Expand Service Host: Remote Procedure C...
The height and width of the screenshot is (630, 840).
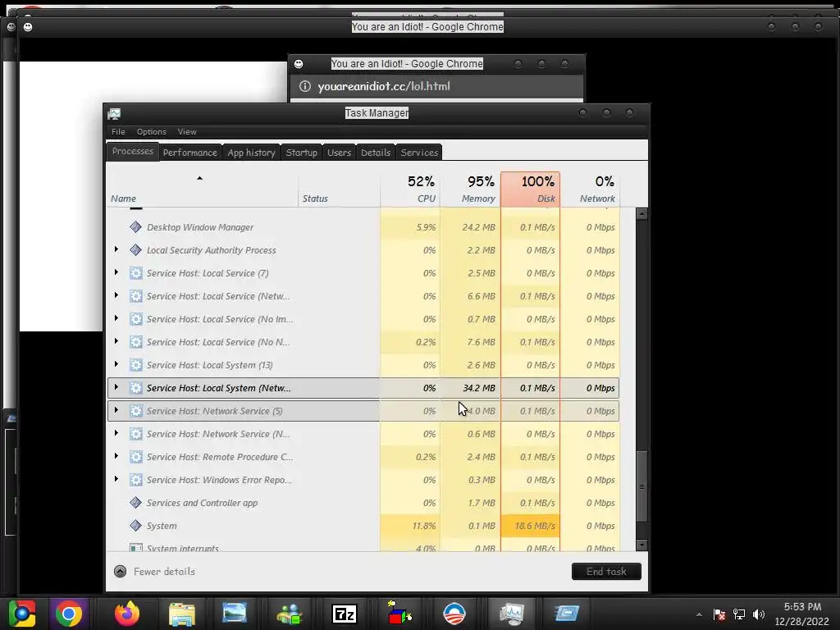(116, 456)
